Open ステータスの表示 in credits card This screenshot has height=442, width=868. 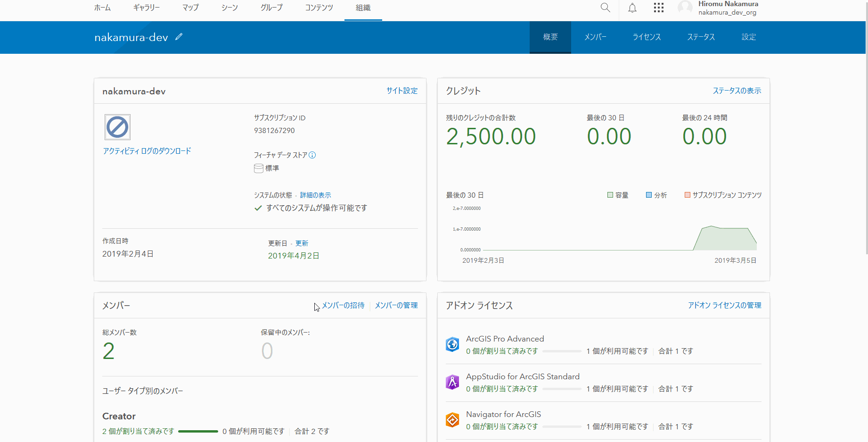737,91
